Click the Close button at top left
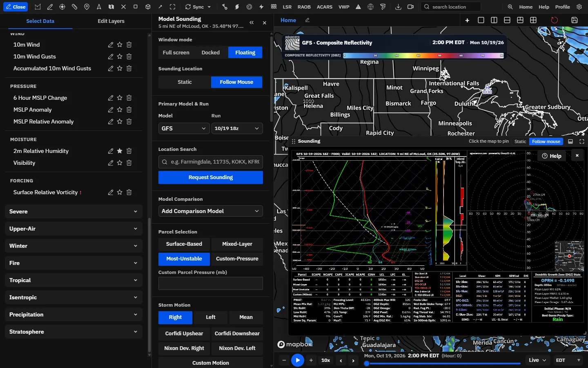The image size is (588, 368). point(16,7)
